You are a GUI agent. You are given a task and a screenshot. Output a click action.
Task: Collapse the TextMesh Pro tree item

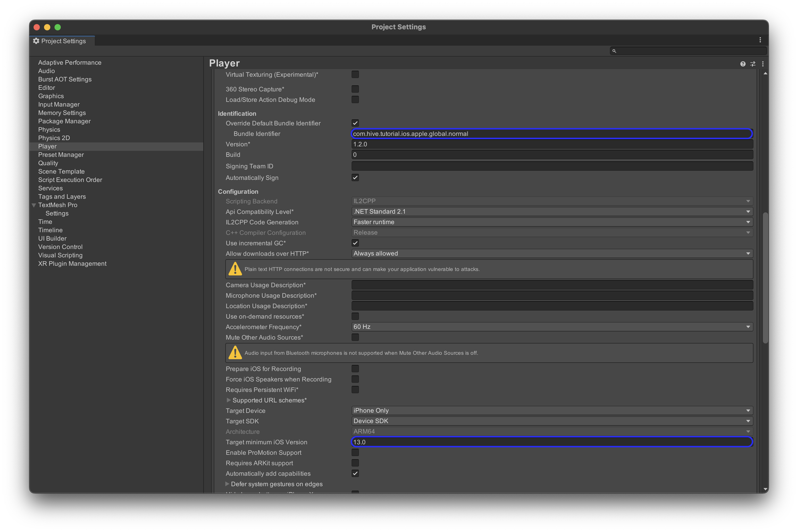(x=34, y=205)
